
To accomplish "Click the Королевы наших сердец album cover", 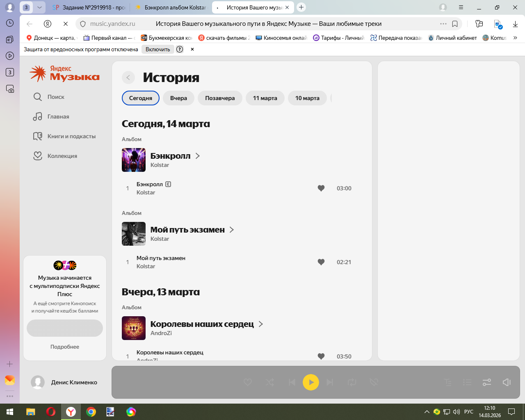I will point(134,328).
